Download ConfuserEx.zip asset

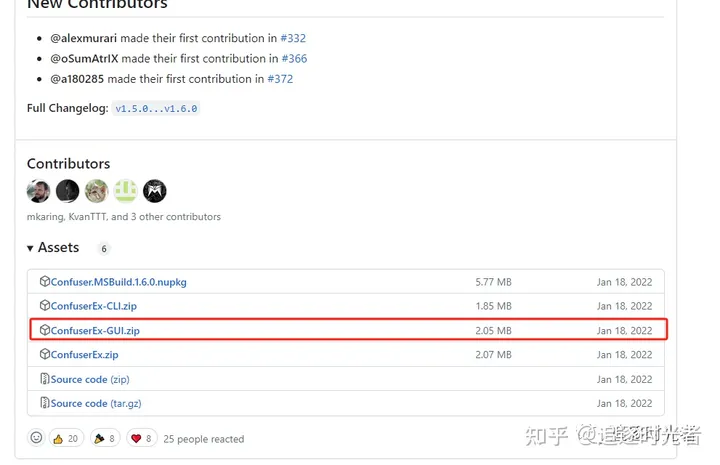point(84,355)
